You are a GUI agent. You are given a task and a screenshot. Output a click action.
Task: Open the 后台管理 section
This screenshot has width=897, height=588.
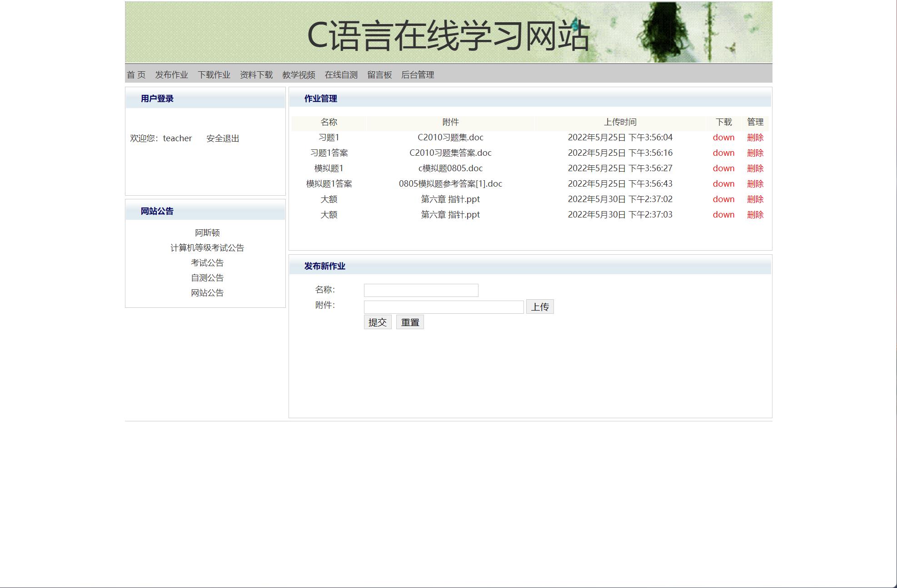click(418, 74)
